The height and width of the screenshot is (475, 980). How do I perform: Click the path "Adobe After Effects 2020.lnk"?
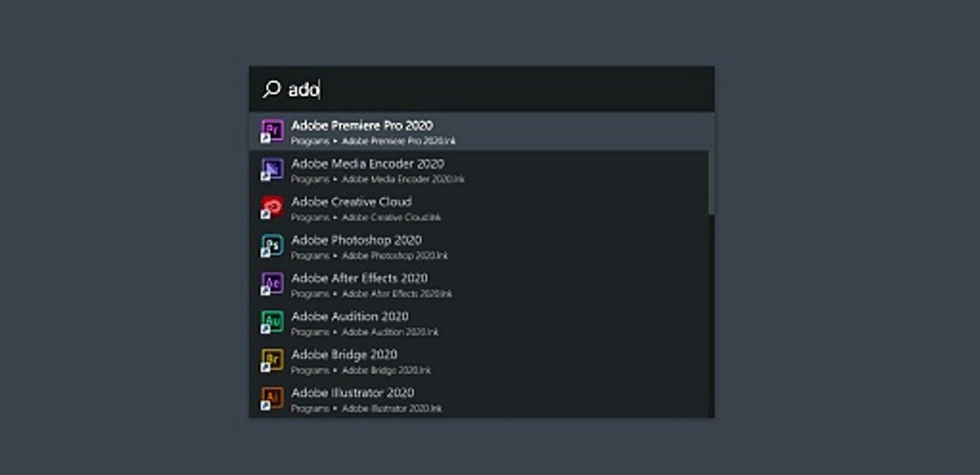pyautogui.click(x=397, y=294)
